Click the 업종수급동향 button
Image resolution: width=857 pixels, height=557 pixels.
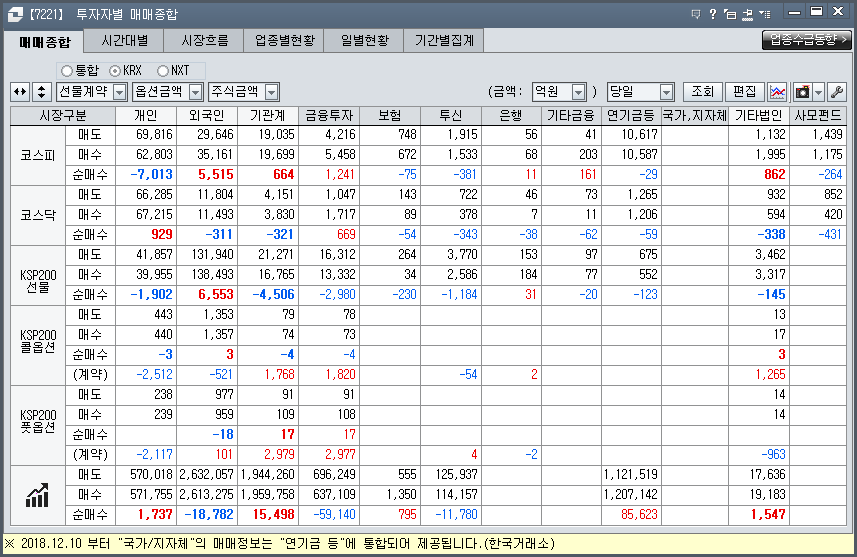(x=807, y=39)
